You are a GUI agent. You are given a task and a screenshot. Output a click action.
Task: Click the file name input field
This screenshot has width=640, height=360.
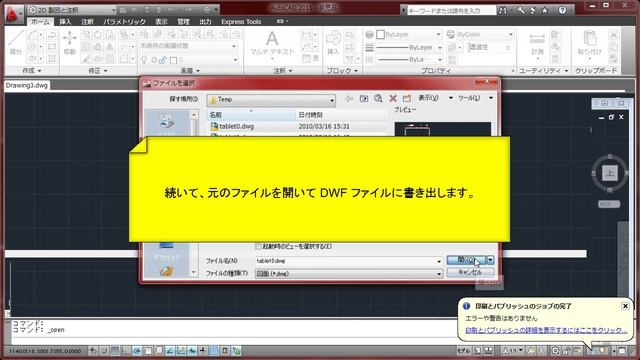coord(345,261)
